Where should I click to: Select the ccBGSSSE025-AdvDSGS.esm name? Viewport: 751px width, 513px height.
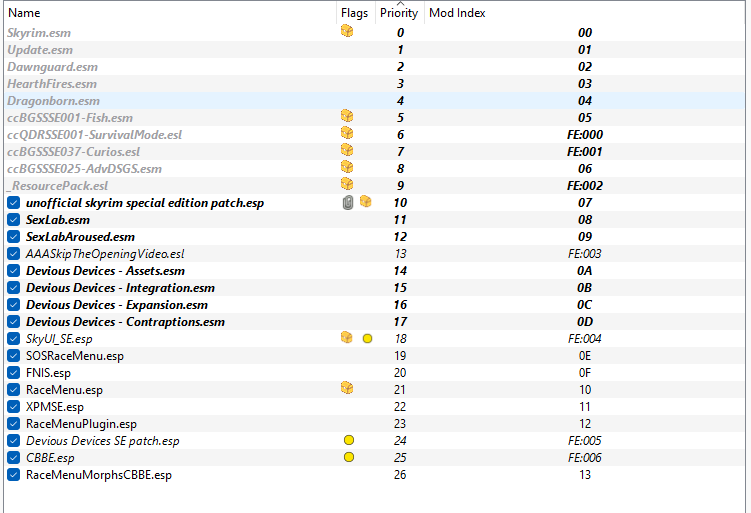84,169
